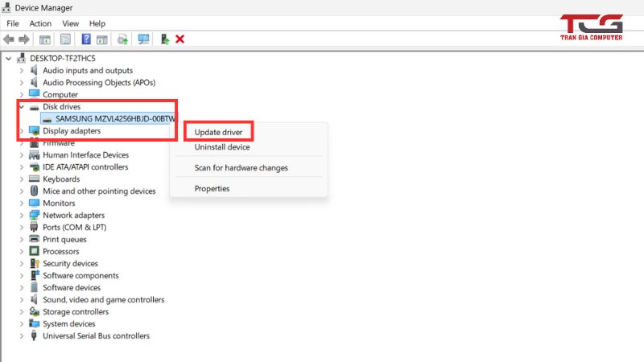Expand the Universal Serial Bus controllers node

click(22, 335)
